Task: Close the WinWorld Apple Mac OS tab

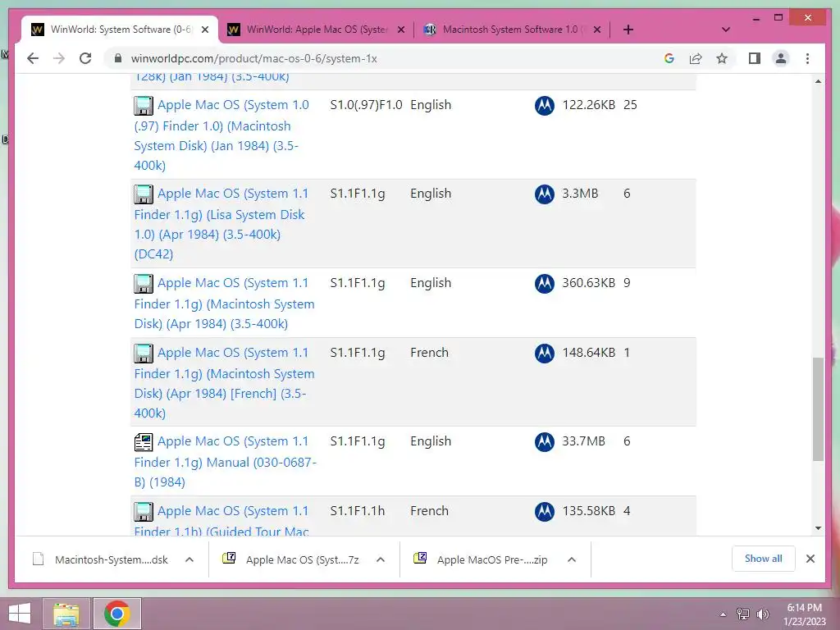Action: pos(400,30)
